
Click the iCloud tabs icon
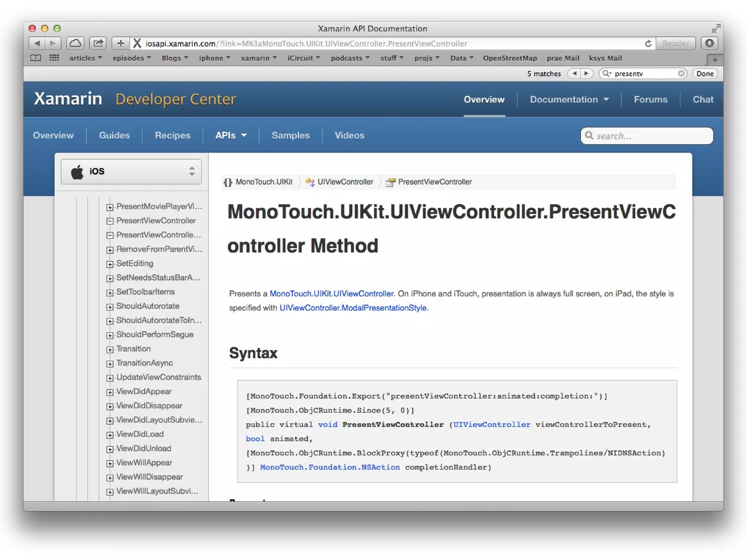(x=75, y=43)
